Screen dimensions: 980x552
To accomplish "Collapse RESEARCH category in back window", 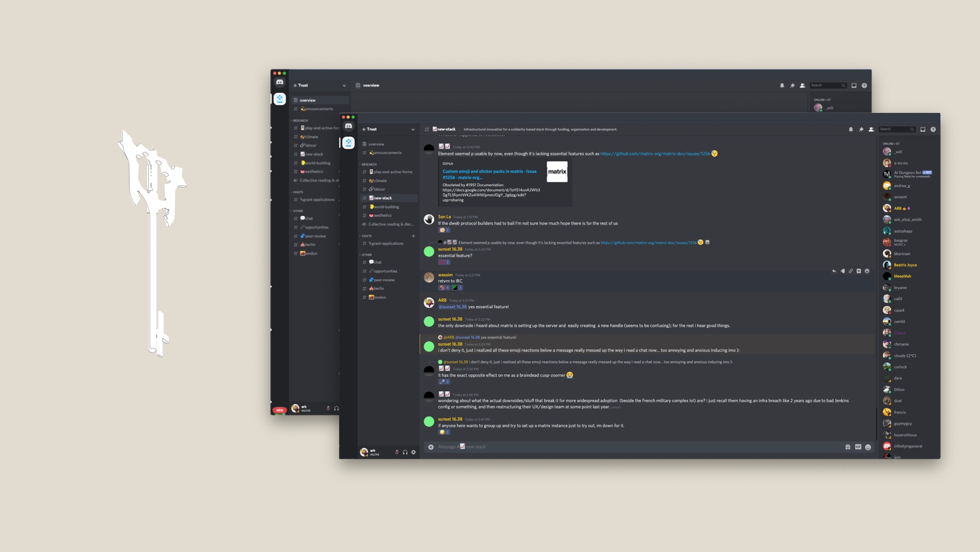I will (299, 120).
